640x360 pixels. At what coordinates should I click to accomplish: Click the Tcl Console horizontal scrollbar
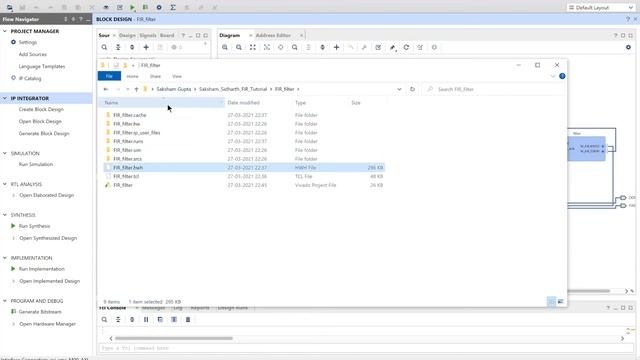(x=174, y=338)
